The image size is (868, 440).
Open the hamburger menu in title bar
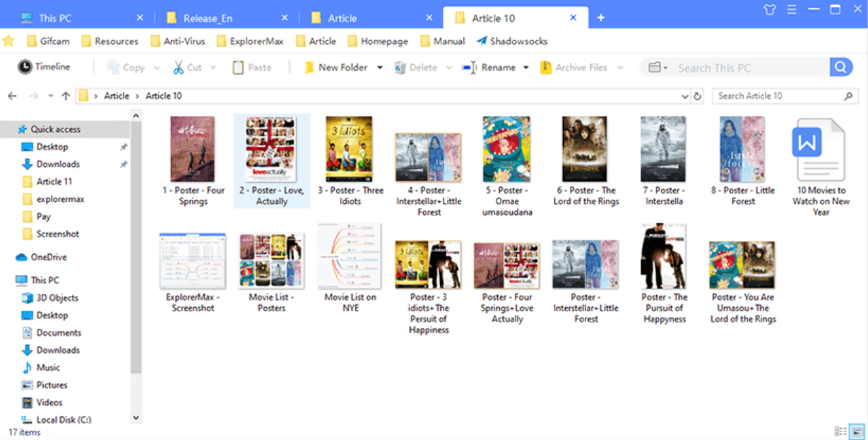point(791,9)
